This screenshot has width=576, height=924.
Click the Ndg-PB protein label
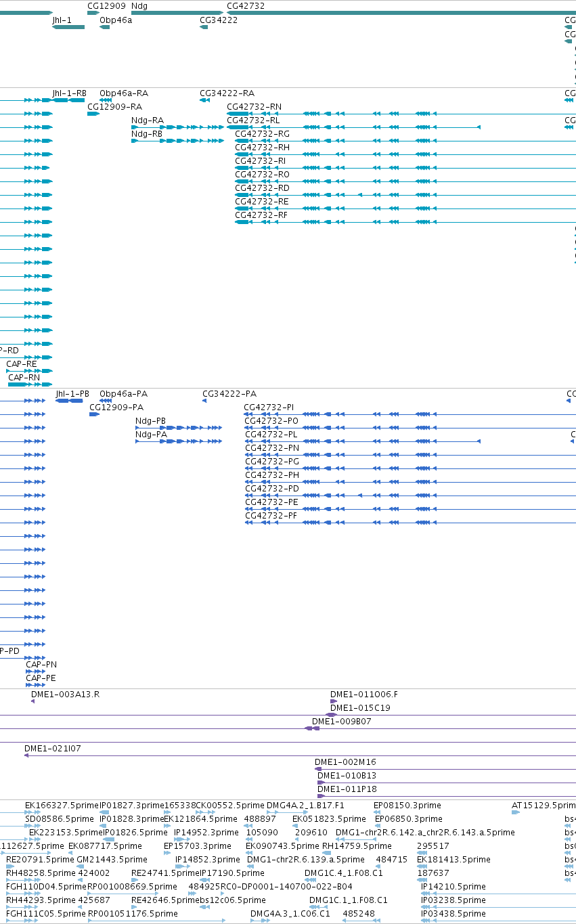151,421
